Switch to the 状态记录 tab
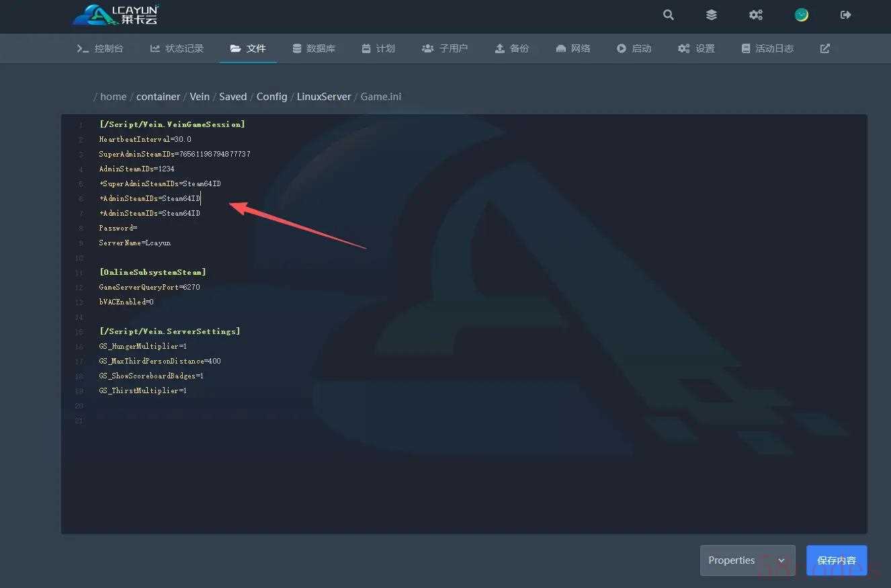Viewport: 891px width, 588px height. 177,48
